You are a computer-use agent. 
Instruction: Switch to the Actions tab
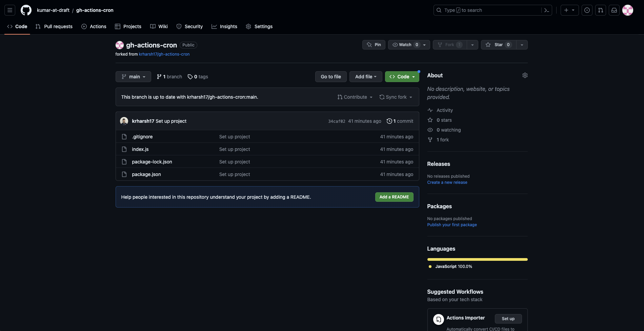coord(94,26)
